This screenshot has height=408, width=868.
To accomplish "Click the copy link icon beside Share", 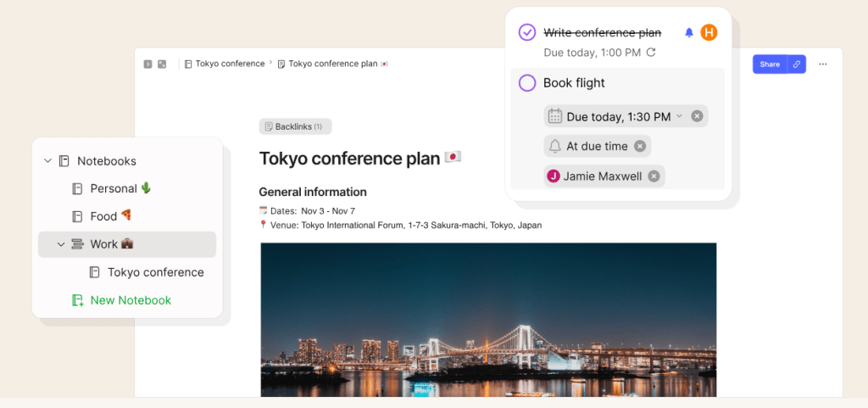I will (796, 64).
